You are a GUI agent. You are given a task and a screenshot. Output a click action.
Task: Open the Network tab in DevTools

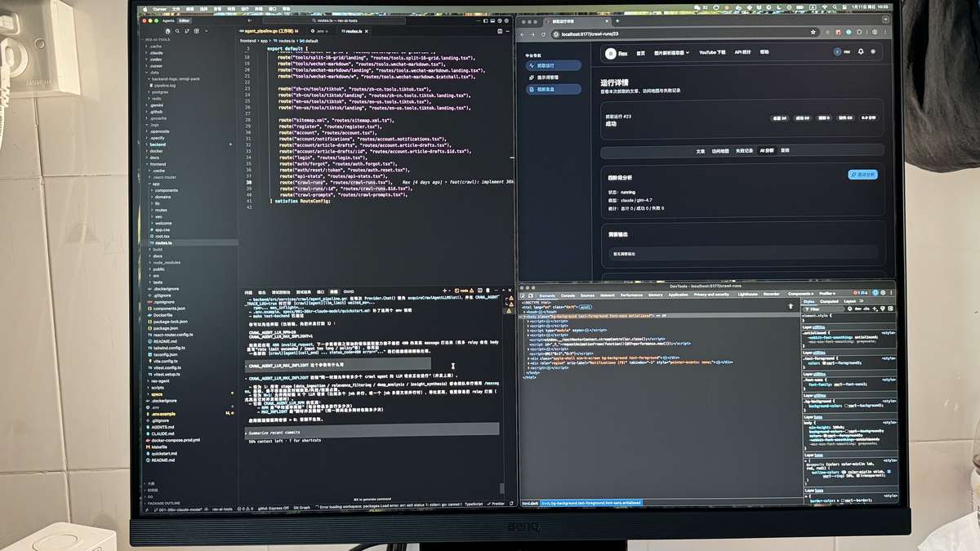pyautogui.click(x=607, y=295)
